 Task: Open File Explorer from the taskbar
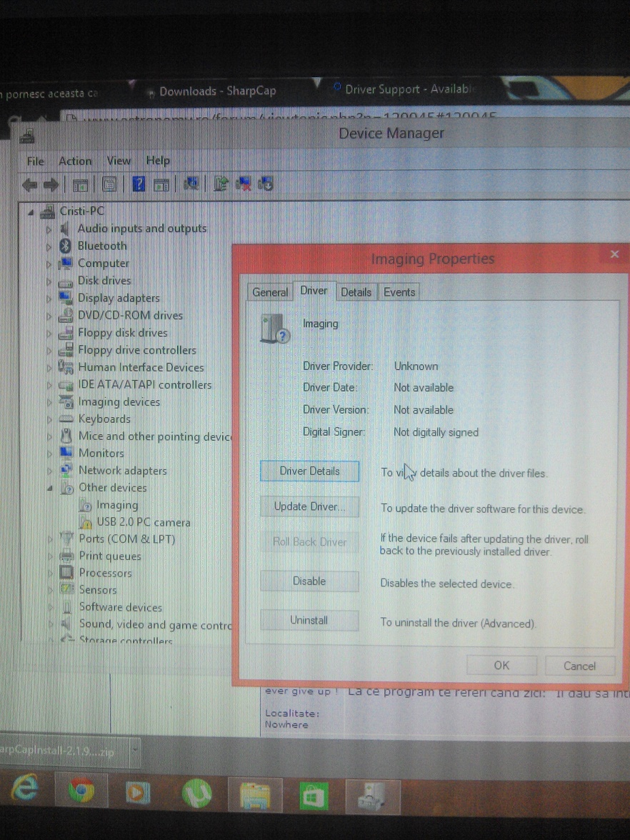coord(255,795)
